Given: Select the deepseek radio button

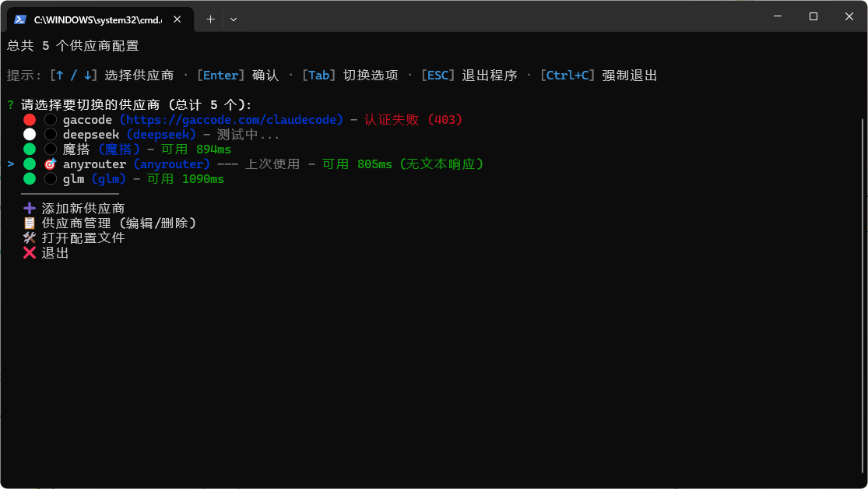Looking at the screenshot, I should [51, 135].
